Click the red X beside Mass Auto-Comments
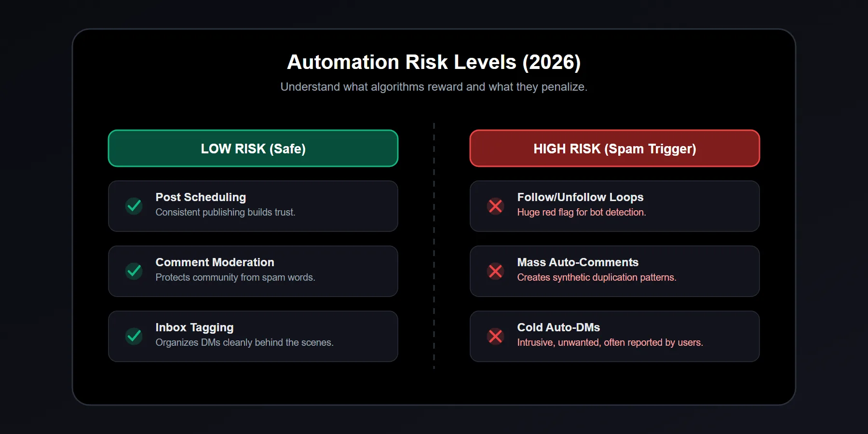 496,271
